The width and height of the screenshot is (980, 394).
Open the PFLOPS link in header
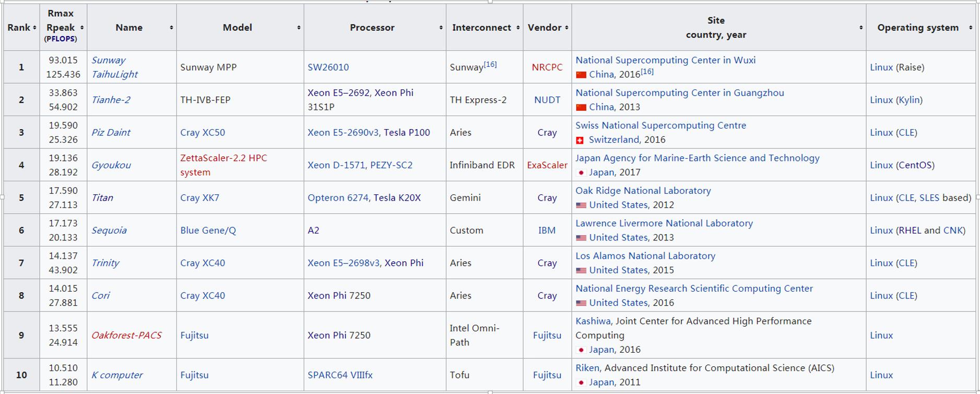pos(61,39)
